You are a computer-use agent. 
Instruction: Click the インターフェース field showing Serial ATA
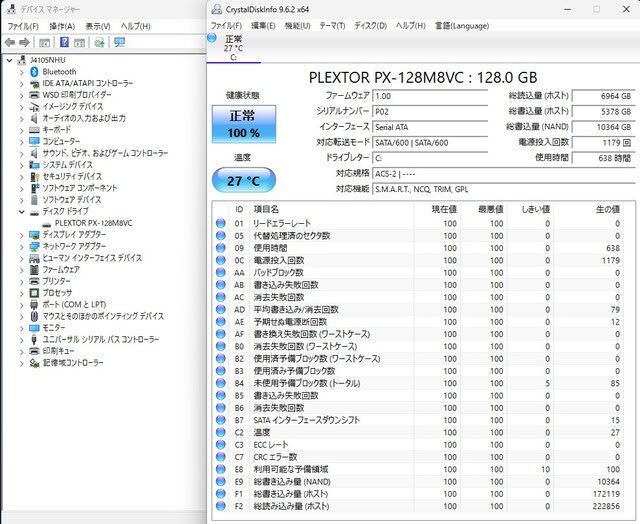tap(430, 127)
